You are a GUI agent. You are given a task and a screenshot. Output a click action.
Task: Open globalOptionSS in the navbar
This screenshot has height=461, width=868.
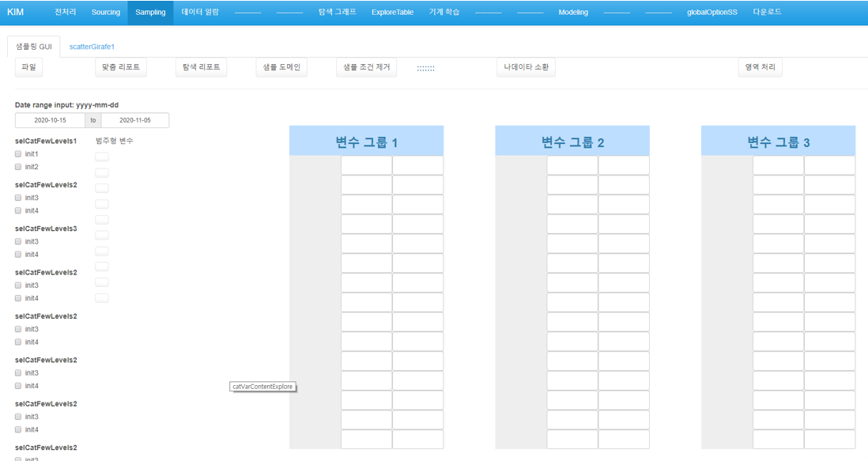pos(711,13)
